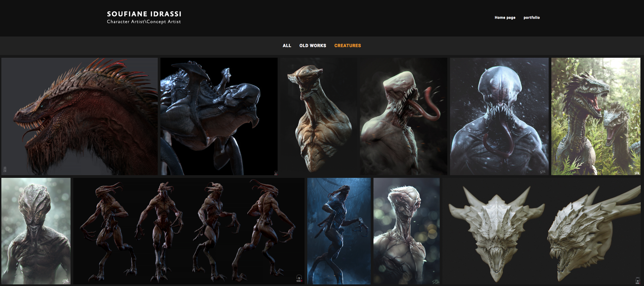The width and height of the screenshot is (644, 286).
Task: Open the four-pose creature turnaround sheet
Action: [189, 231]
